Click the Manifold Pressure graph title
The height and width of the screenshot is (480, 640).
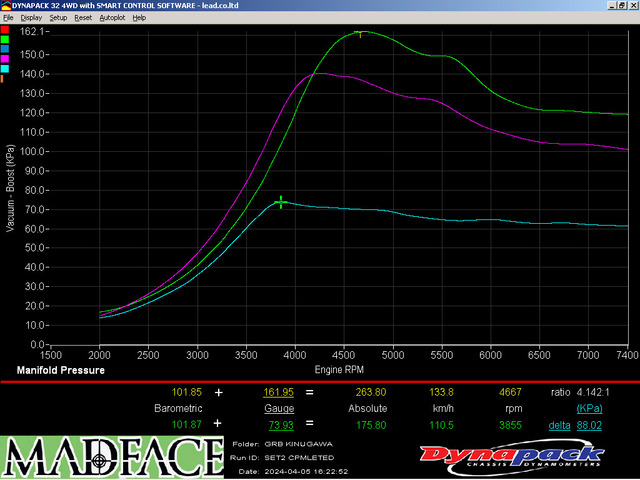tap(60, 370)
